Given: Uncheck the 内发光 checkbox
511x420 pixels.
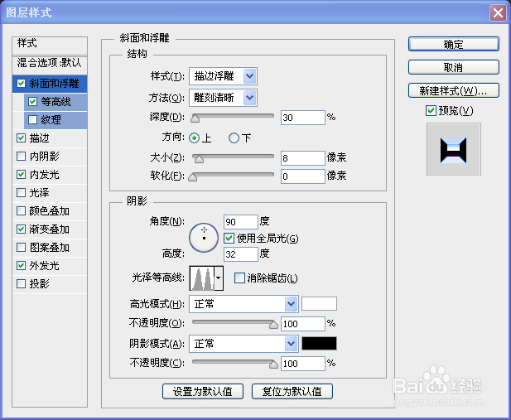Looking at the screenshot, I should tap(21, 175).
